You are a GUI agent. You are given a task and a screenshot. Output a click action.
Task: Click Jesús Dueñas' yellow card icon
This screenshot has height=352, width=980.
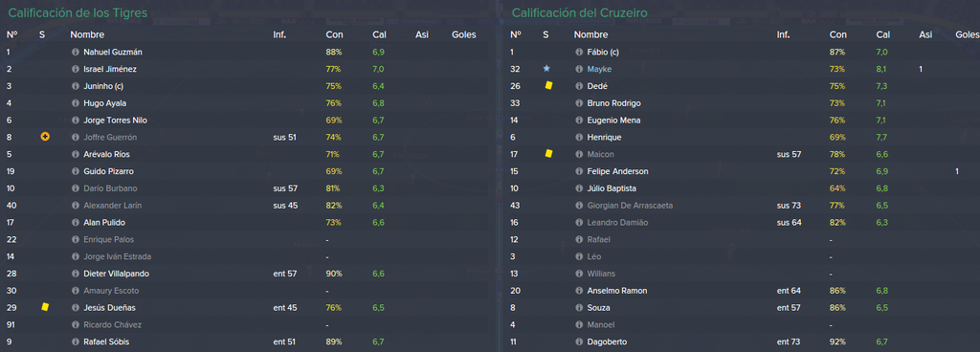pyautogui.click(x=45, y=307)
